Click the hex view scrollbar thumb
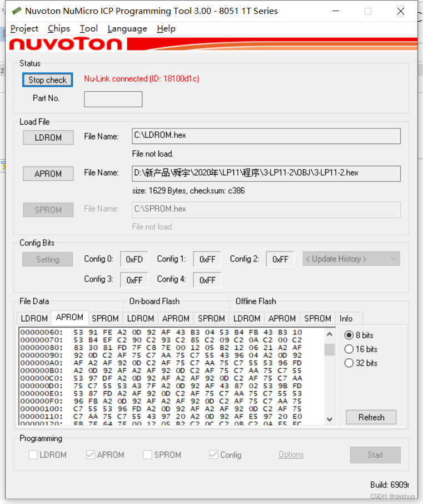This screenshot has height=504, width=423. pyautogui.click(x=330, y=349)
